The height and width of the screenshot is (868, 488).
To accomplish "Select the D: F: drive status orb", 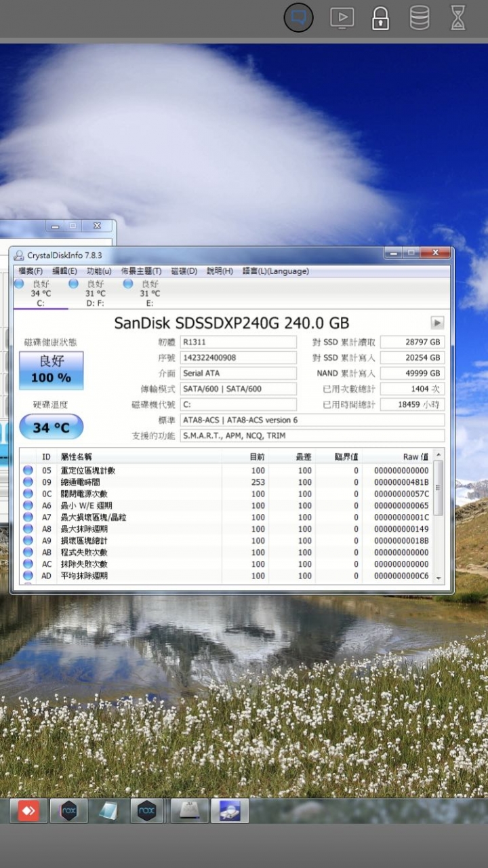I will coord(73,283).
